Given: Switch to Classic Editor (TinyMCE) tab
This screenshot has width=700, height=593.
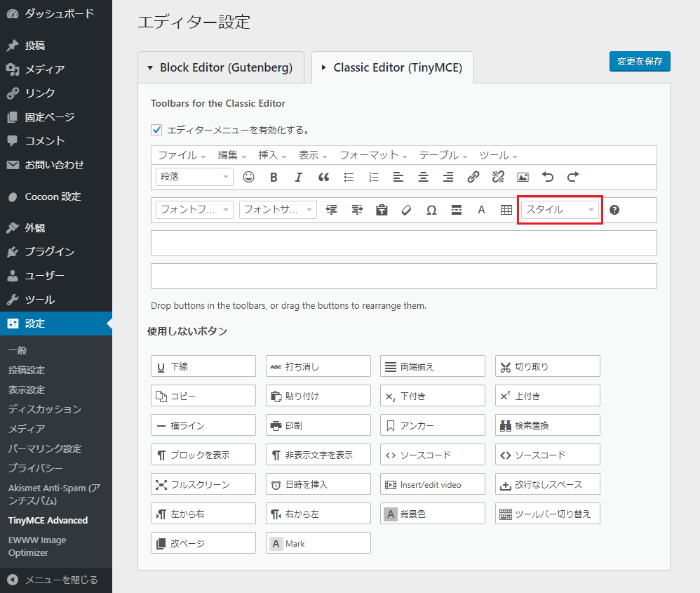Looking at the screenshot, I should pyautogui.click(x=392, y=67).
